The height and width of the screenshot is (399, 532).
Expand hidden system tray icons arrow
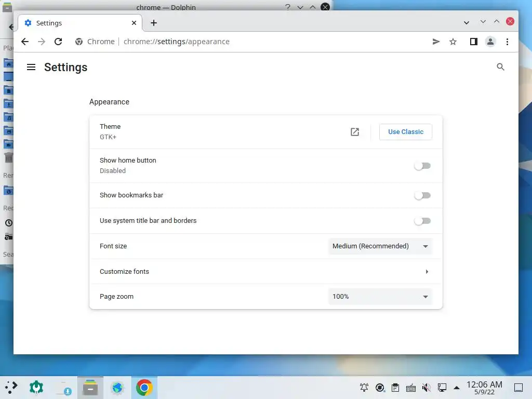(457, 388)
